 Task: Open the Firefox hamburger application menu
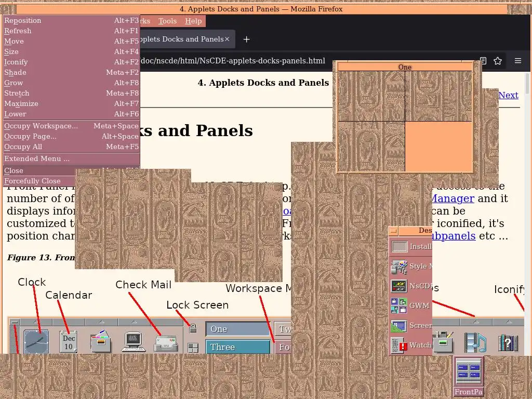point(518,61)
